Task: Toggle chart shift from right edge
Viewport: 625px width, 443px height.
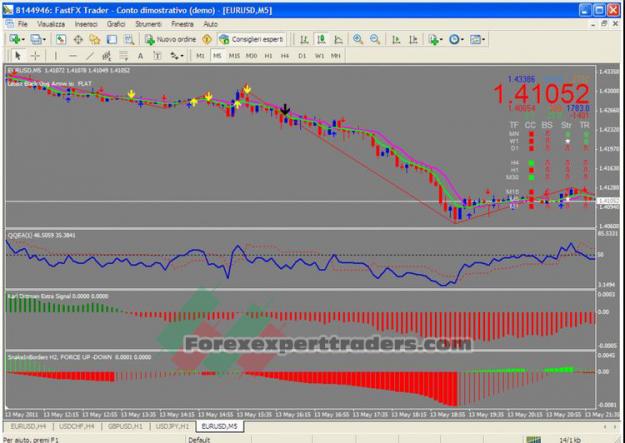Action: tap(413, 39)
